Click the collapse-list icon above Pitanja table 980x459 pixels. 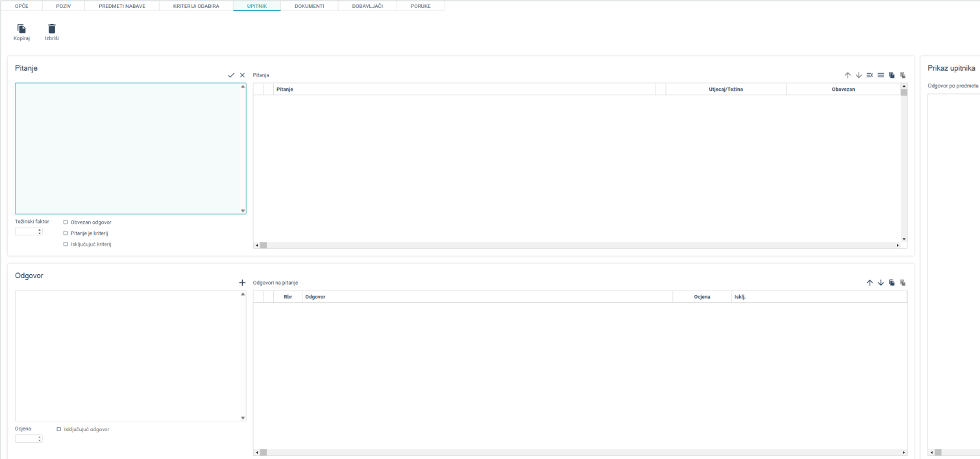[x=870, y=75]
